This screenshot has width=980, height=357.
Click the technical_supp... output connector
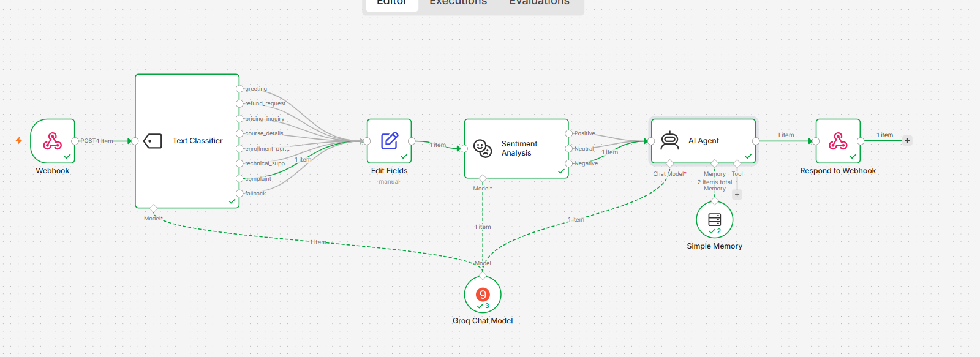[x=239, y=163]
